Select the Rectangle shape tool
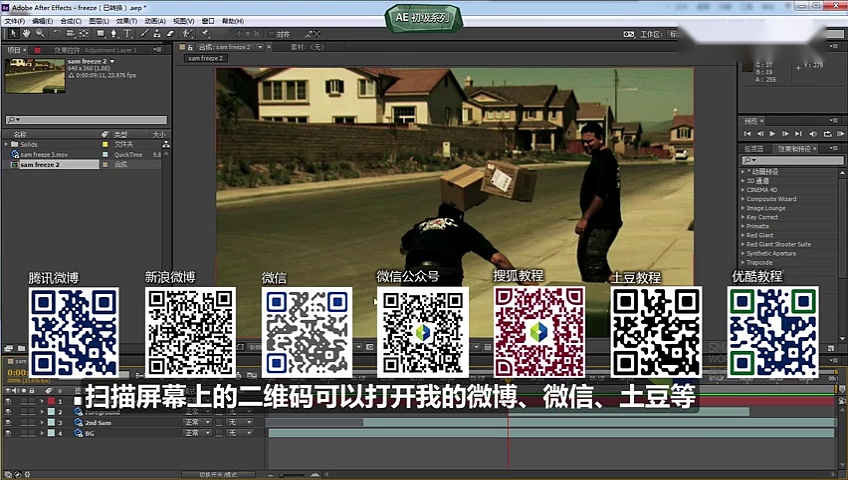848x480 pixels. click(101, 34)
